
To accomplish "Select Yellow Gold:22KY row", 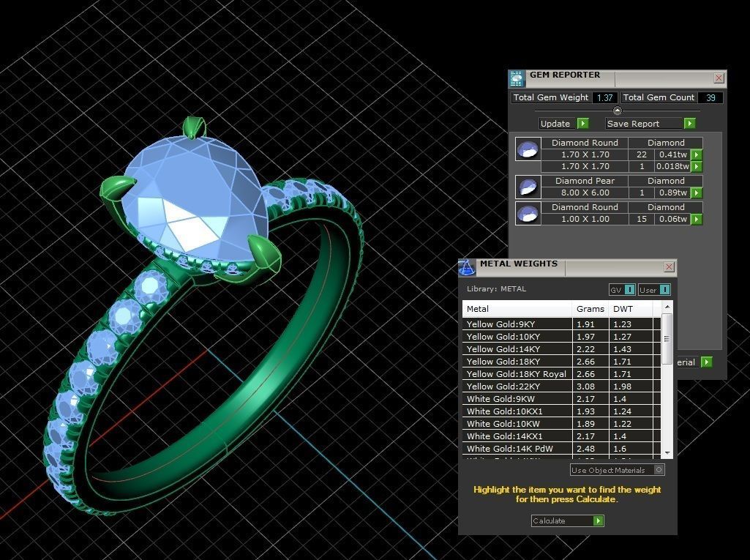I will 561,387.
